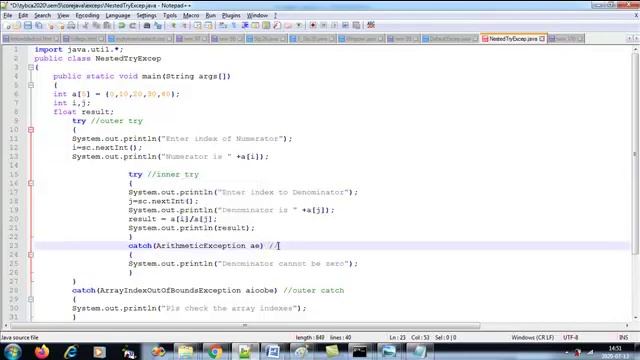Open Chrome from taskbar
The width and height of the screenshot is (640, 360).
click(215, 351)
